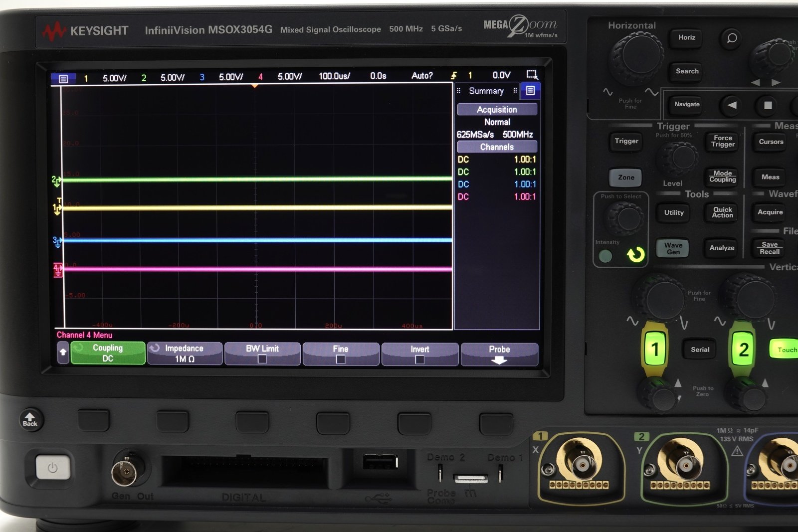Tap the orange trigger position marker at top
Screen dimensions: 798x532
[x=255, y=86]
